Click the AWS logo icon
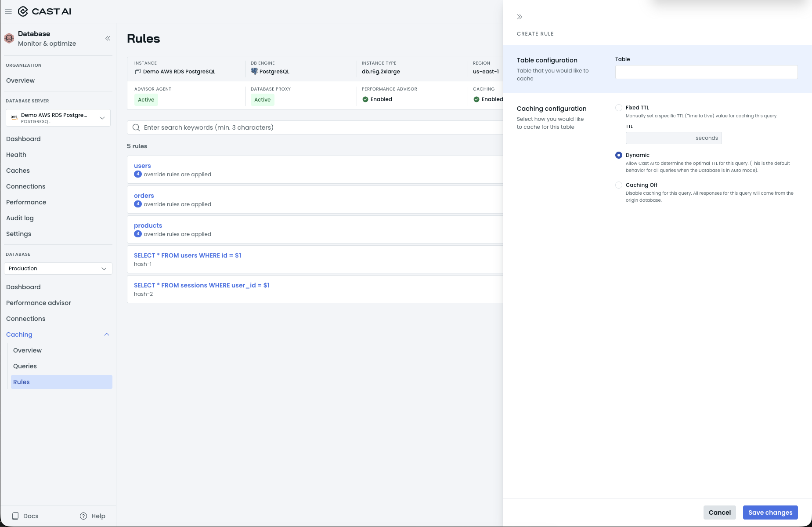Screen dimensions: 812x527 pyautogui.click(x=14, y=117)
